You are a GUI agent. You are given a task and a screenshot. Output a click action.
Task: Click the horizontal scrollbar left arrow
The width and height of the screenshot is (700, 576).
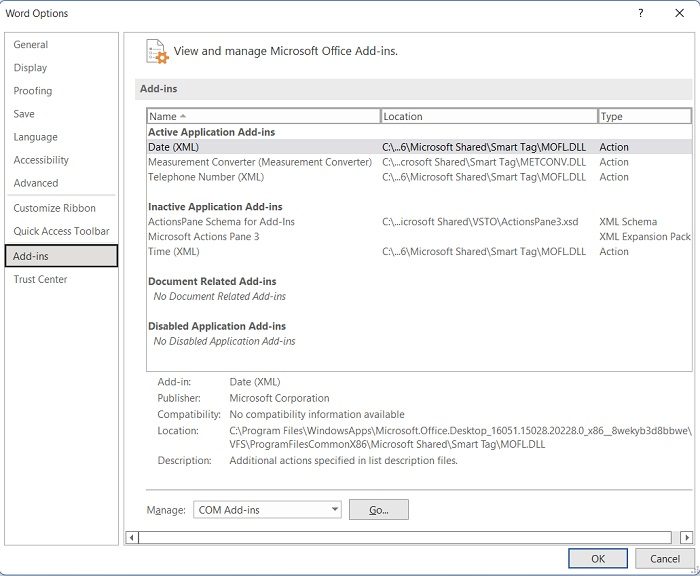[x=132, y=538]
